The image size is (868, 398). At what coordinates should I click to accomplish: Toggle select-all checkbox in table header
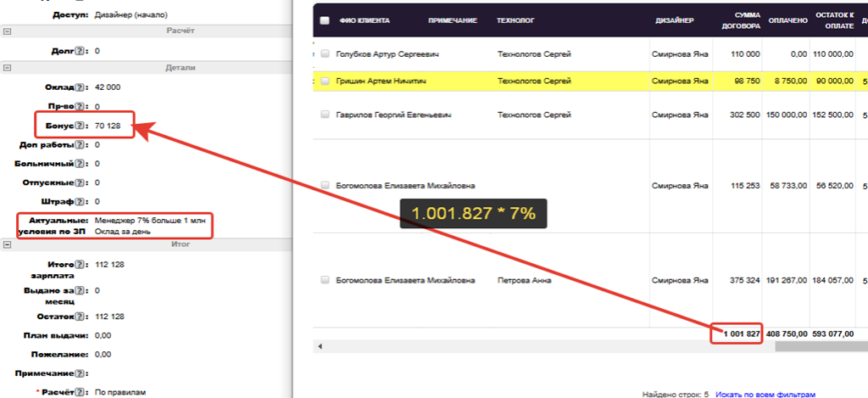[325, 20]
